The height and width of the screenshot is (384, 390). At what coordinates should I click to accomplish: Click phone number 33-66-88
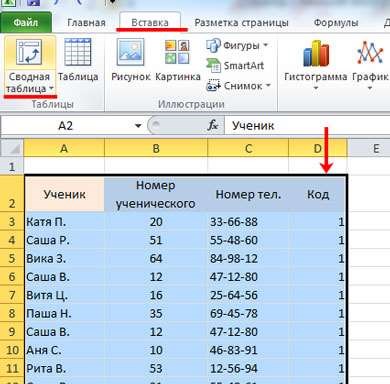(248, 222)
